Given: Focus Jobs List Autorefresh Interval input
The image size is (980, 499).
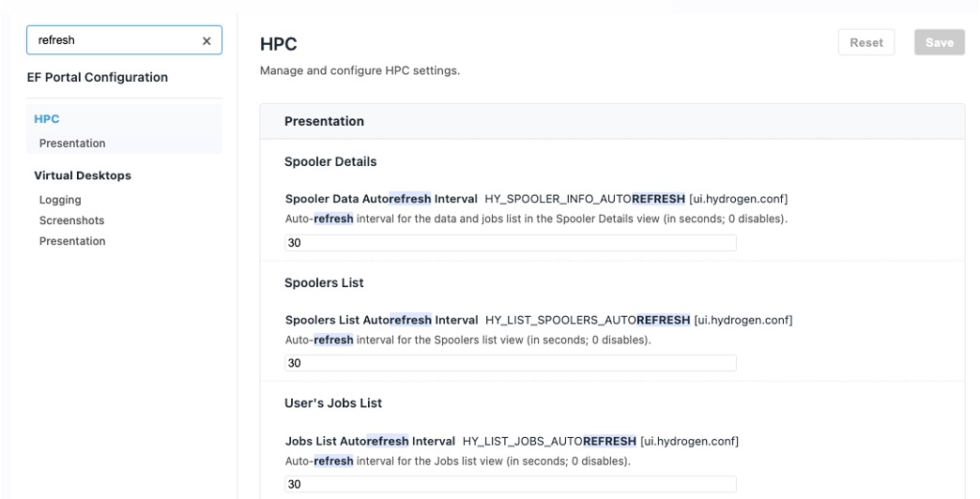Looking at the screenshot, I should click(x=510, y=484).
